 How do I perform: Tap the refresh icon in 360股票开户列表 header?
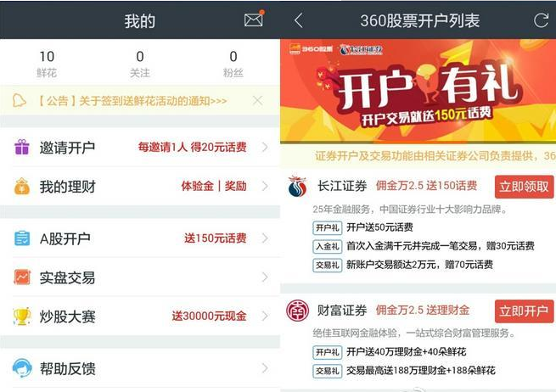click(x=541, y=20)
